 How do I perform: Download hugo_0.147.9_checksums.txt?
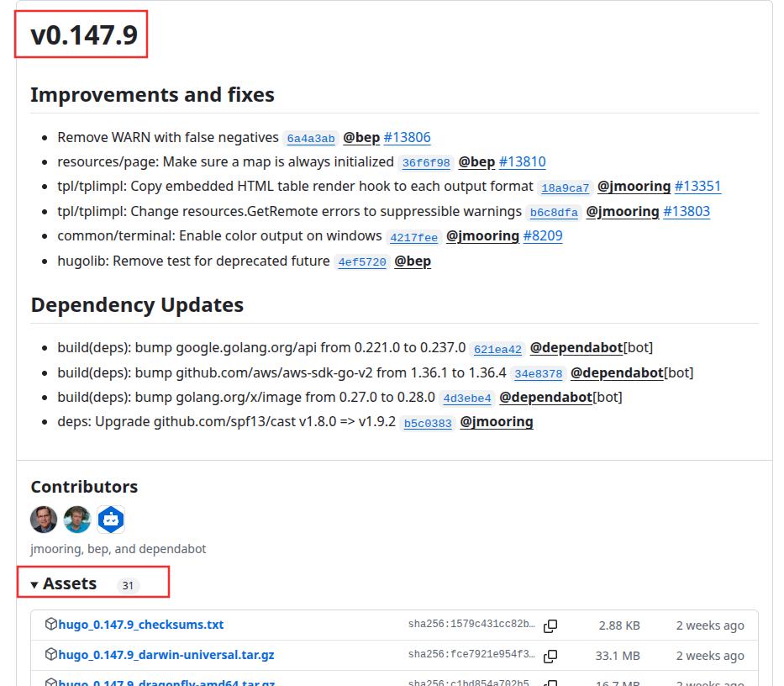click(x=141, y=625)
